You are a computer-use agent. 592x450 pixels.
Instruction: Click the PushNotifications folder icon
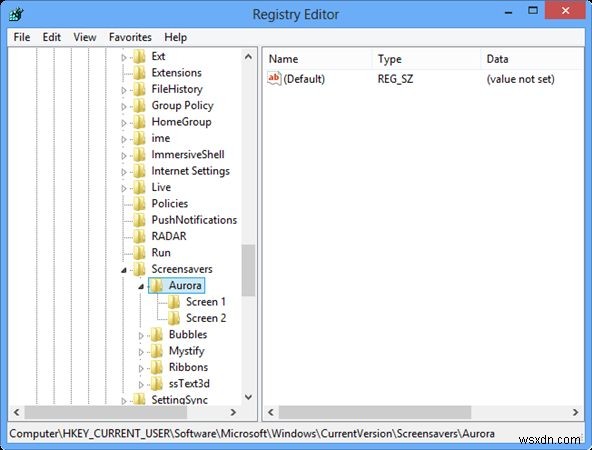click(x=139, y=220)
